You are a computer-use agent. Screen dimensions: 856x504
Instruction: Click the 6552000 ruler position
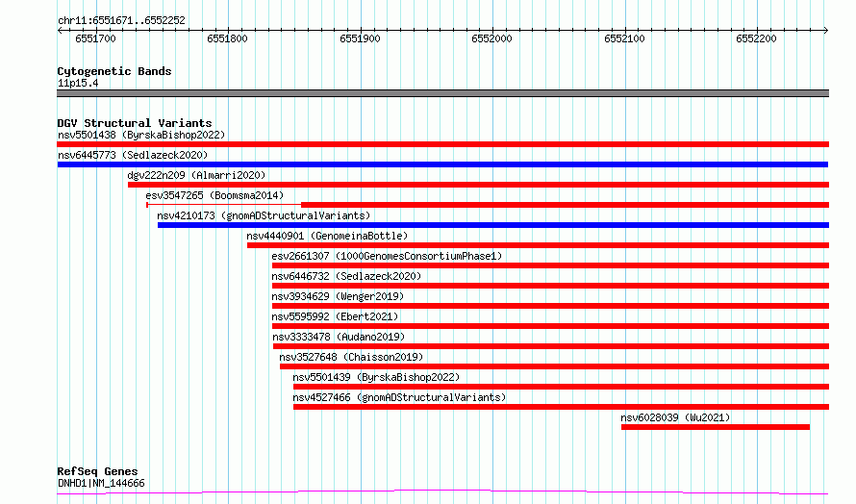[x=491, y=38]
